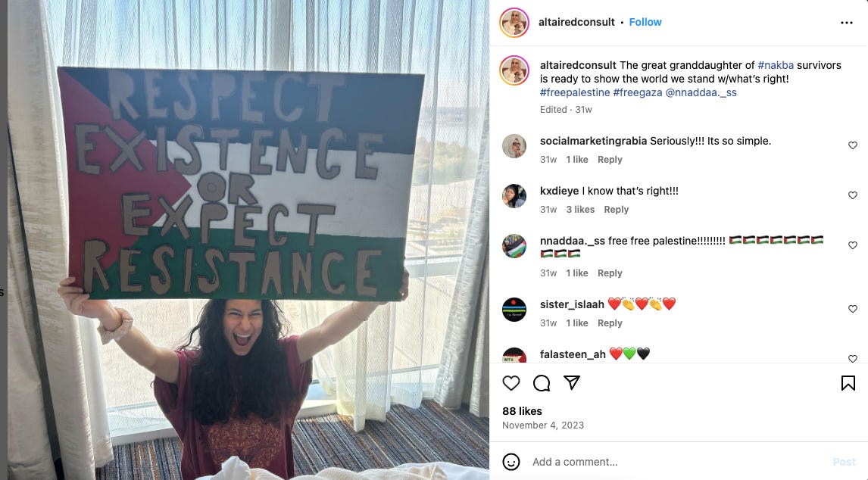Visit @nnaddaa._ss mentioned profile
This screenshot has height=480, width=868.
(x=701, y=92)
